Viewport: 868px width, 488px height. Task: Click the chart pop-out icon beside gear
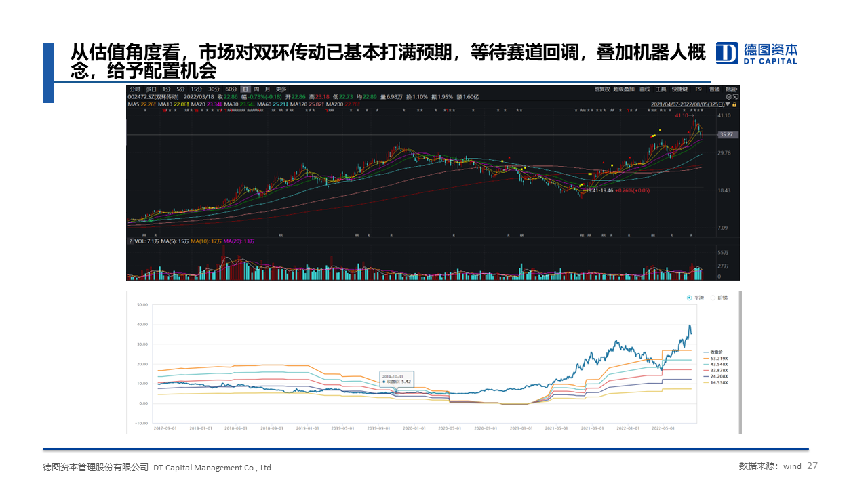pos(736,97)
